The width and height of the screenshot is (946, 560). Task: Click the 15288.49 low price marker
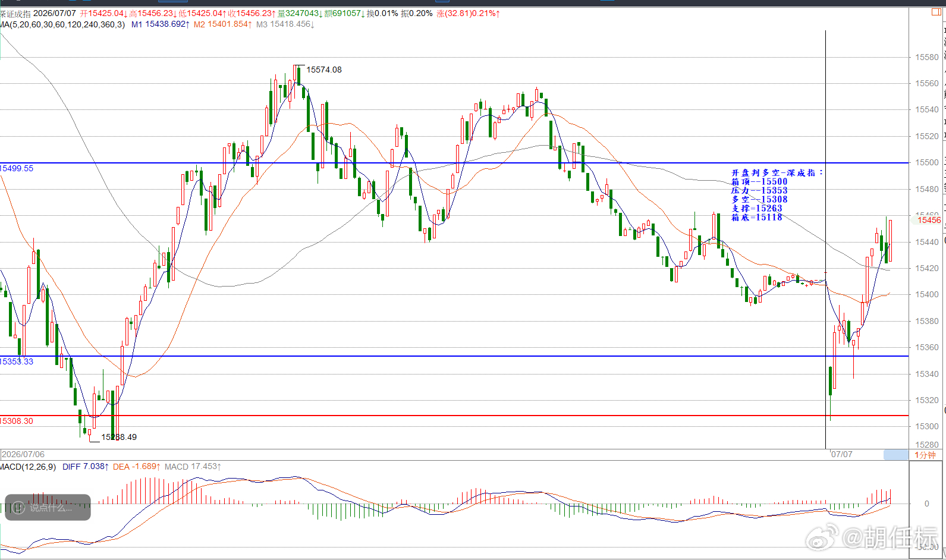click(x=119, y=437)
